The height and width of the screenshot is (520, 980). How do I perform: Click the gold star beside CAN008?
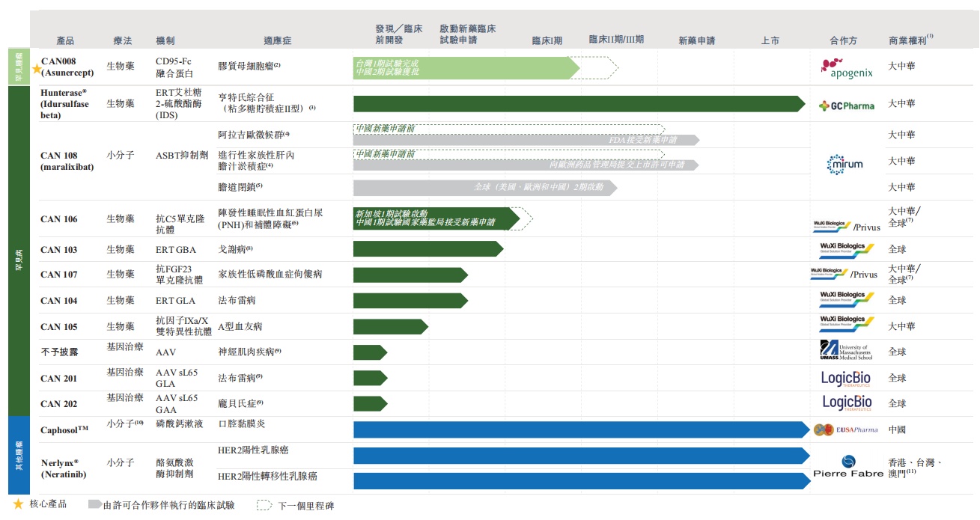point(36,69)
